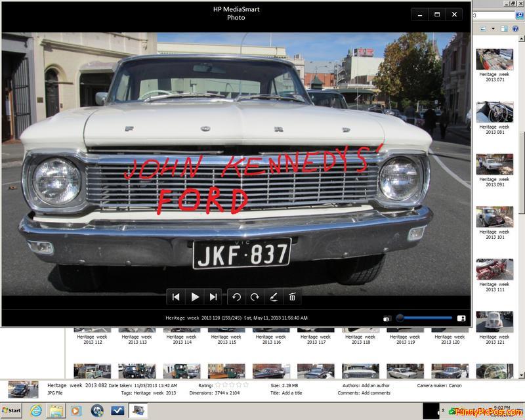Click Add comments in details pane
525x420 pixels.
click(375, 393)
